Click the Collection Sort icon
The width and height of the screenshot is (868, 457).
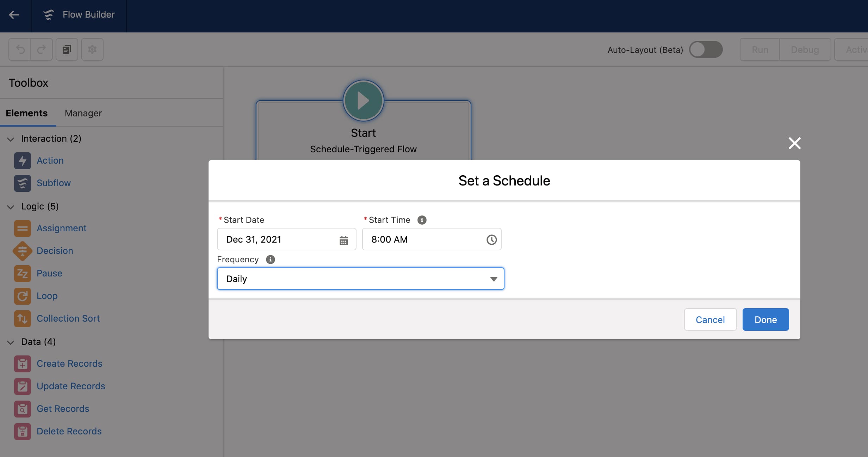tap(22, 318)
